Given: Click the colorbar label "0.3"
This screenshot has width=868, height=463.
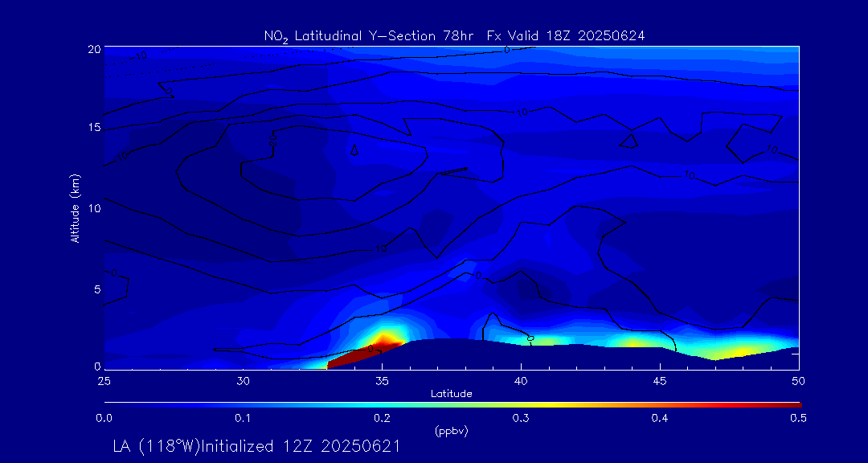Looking at the screenshot, I should point(521,419).
